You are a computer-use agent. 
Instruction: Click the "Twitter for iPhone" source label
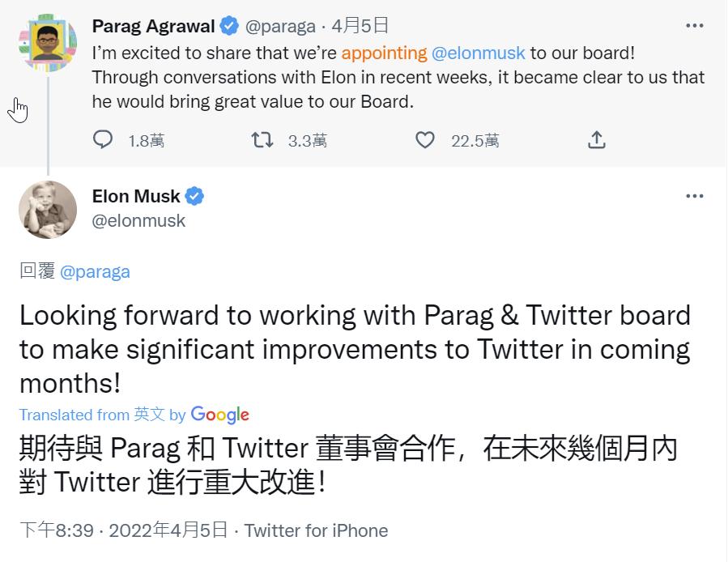pos(316,530)
